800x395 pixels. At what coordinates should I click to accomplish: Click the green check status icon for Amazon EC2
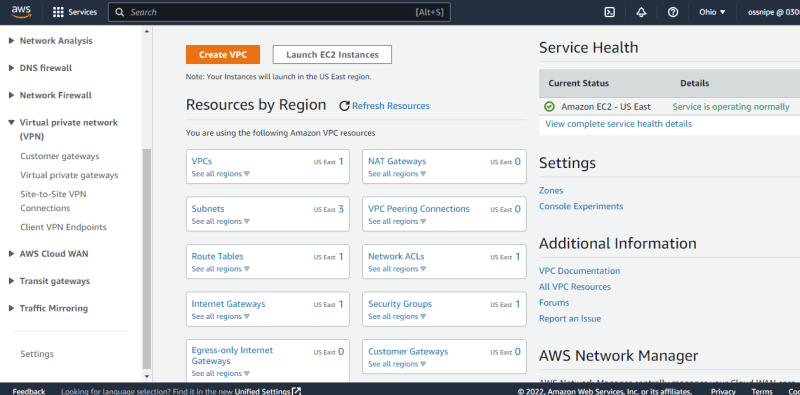click(x=549, y=107)
